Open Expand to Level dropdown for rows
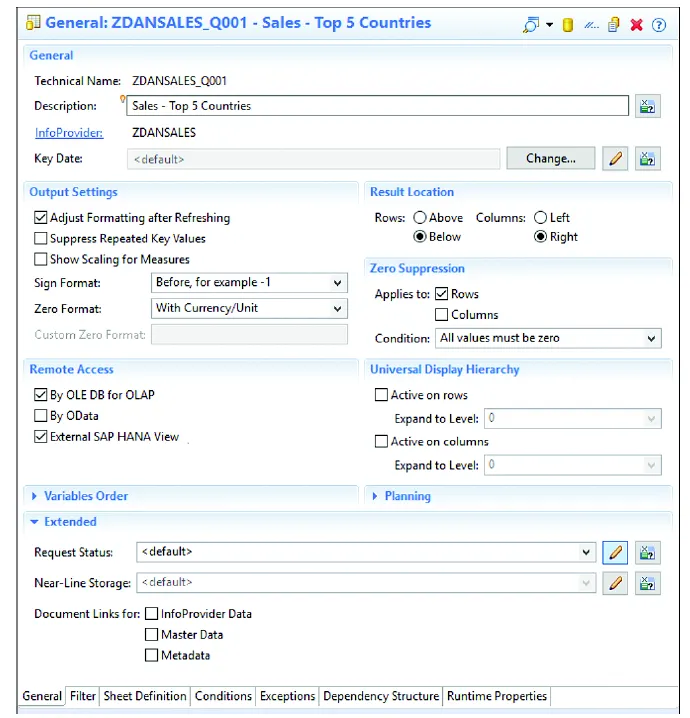Image resolution: width=690 pixels, height=718 pixels. [573, 419]
